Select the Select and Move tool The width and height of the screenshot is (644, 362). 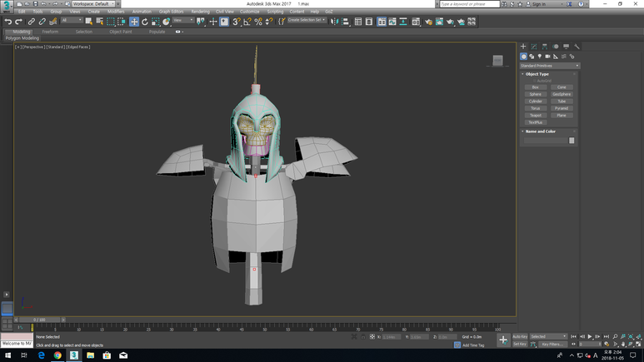coord(133,22)
